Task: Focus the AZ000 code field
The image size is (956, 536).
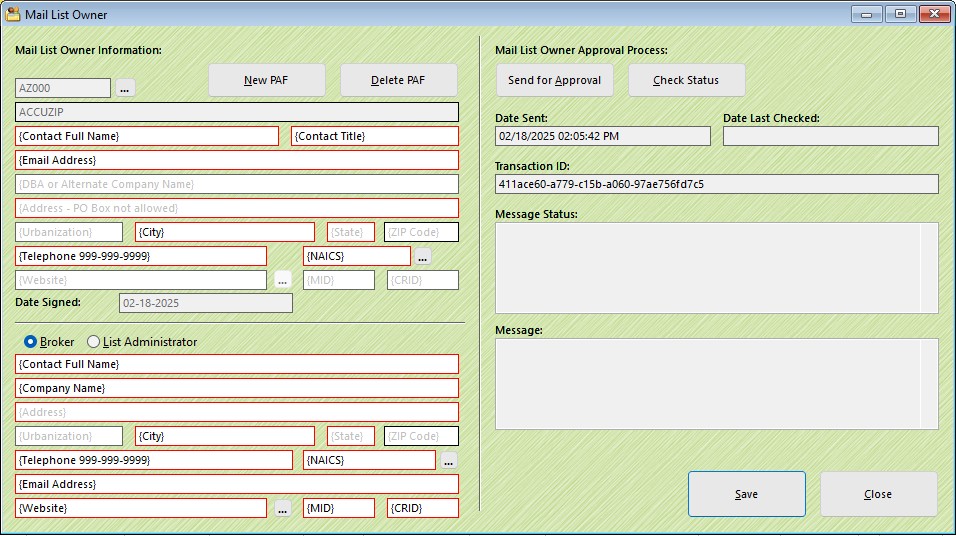Action: tap(63, 88)
